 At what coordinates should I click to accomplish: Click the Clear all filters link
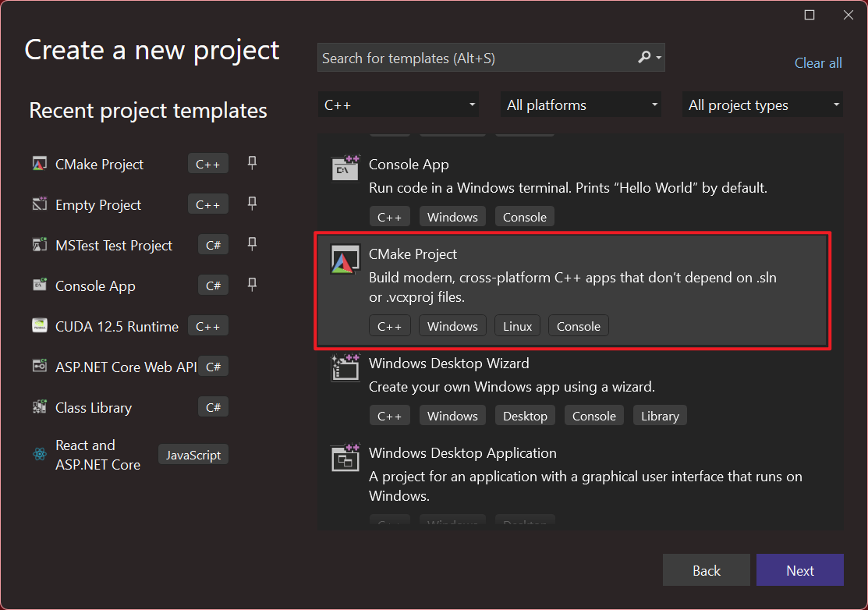tap(818, 63)
